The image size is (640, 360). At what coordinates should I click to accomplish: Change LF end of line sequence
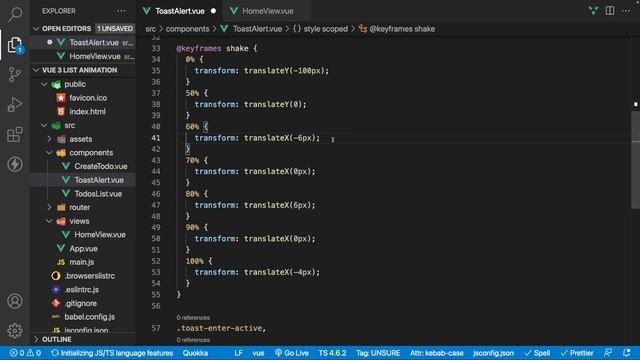[238, 353]
